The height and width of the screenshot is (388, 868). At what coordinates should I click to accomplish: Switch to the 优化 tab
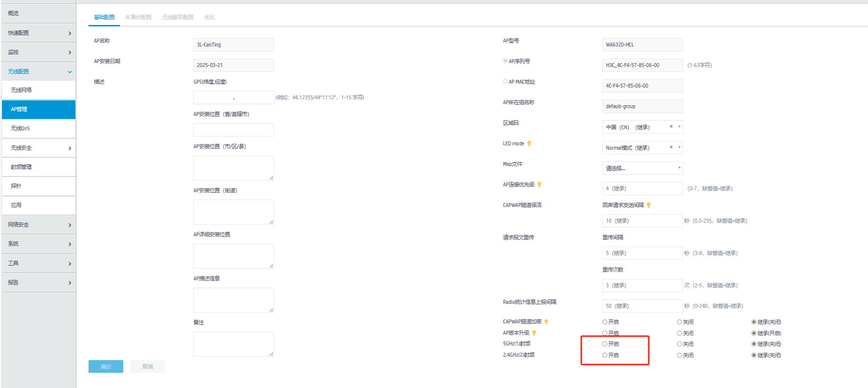(209, 17)
